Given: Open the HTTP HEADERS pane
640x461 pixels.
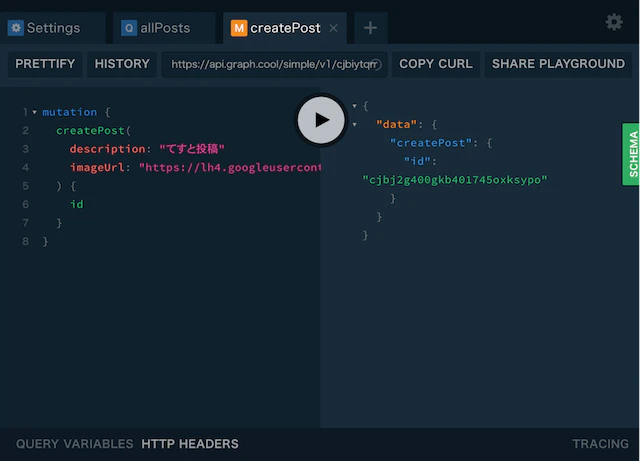Looking at the screenshot, I should [190, 444].
